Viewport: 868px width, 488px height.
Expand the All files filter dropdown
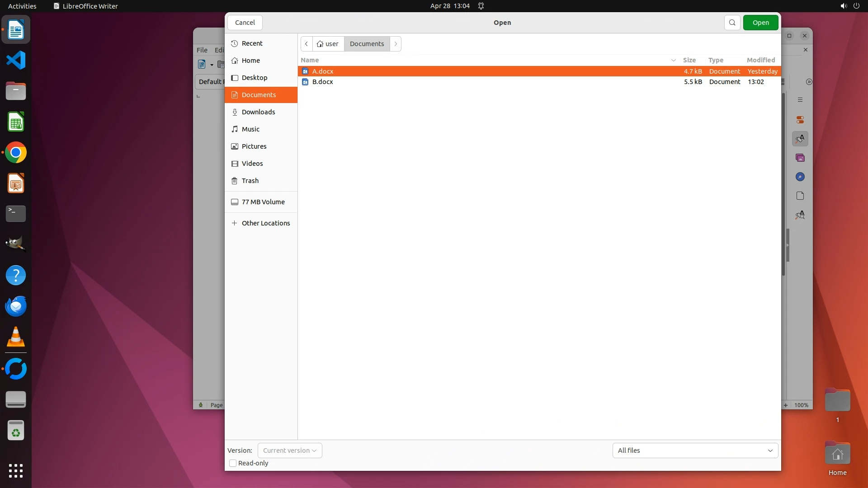point(695,450)
